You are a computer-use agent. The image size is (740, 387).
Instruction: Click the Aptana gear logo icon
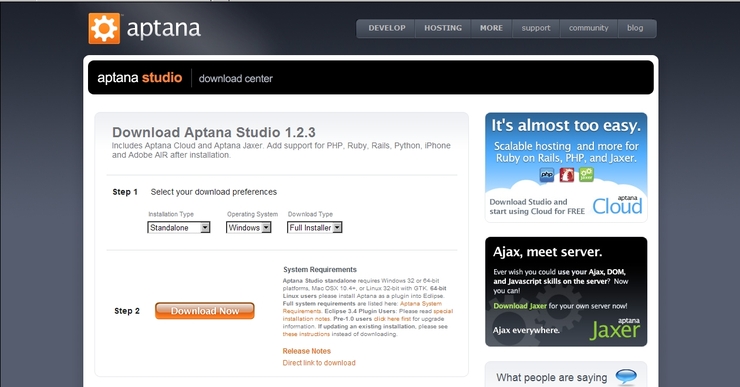click(x=104, y=28)
